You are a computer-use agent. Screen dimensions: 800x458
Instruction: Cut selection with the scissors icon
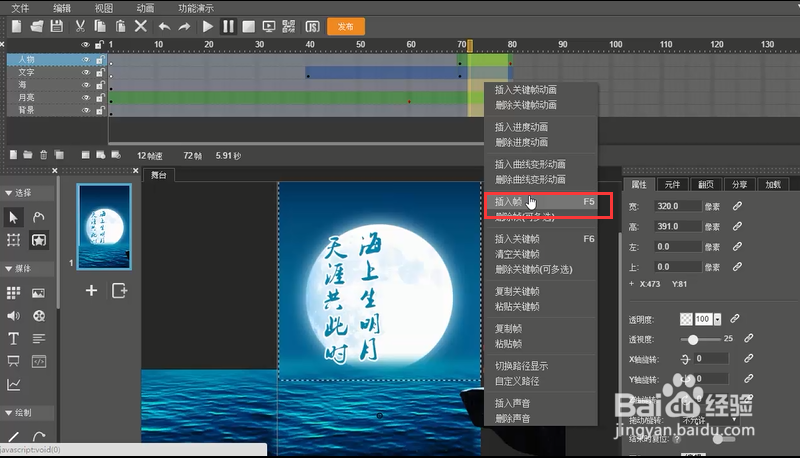pyautogui.click(x=80, y=26)
